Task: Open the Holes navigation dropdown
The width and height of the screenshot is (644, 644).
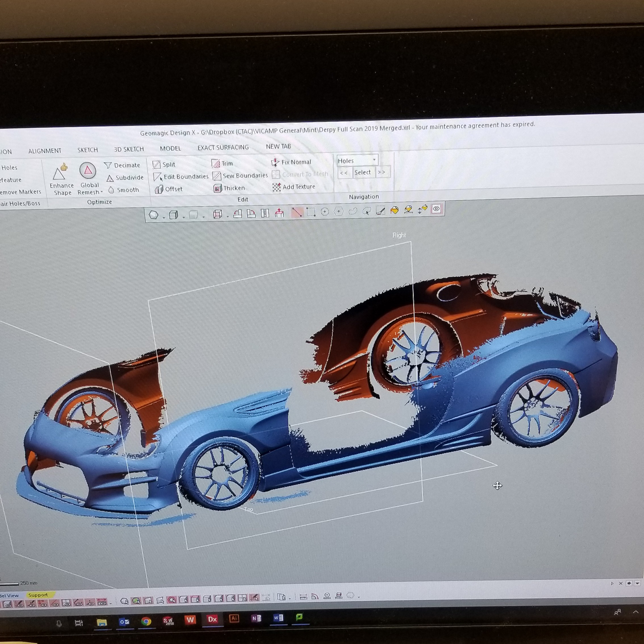Action: (x=357, y=161)
